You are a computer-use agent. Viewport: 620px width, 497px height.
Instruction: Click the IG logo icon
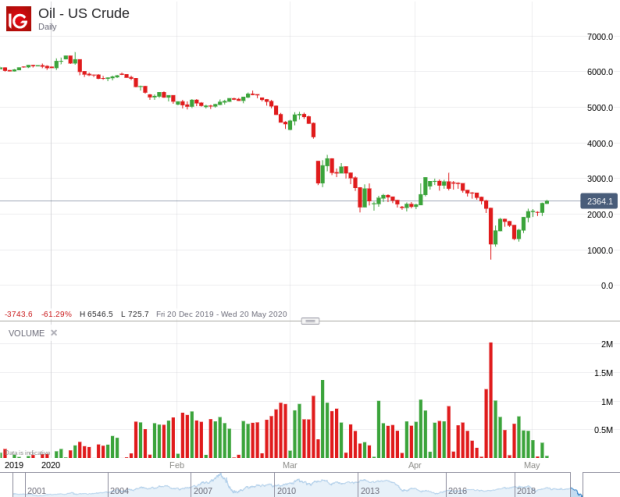pos(19,18)
